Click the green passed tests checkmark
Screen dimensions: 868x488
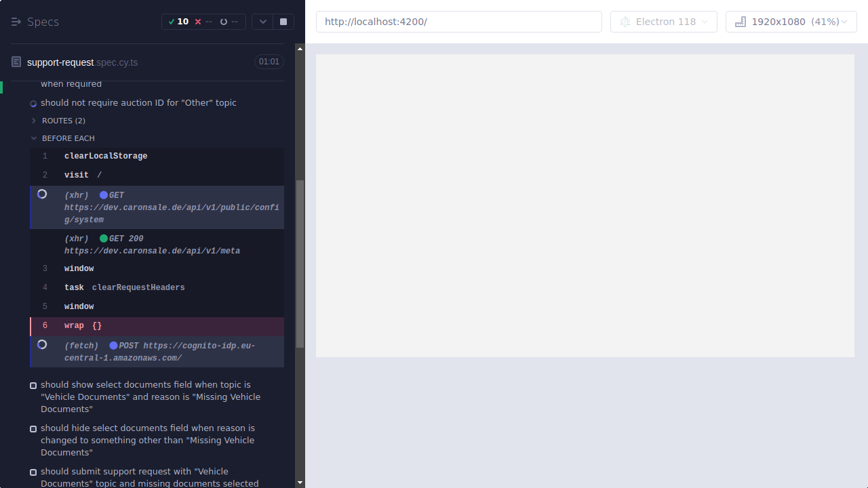172,21
